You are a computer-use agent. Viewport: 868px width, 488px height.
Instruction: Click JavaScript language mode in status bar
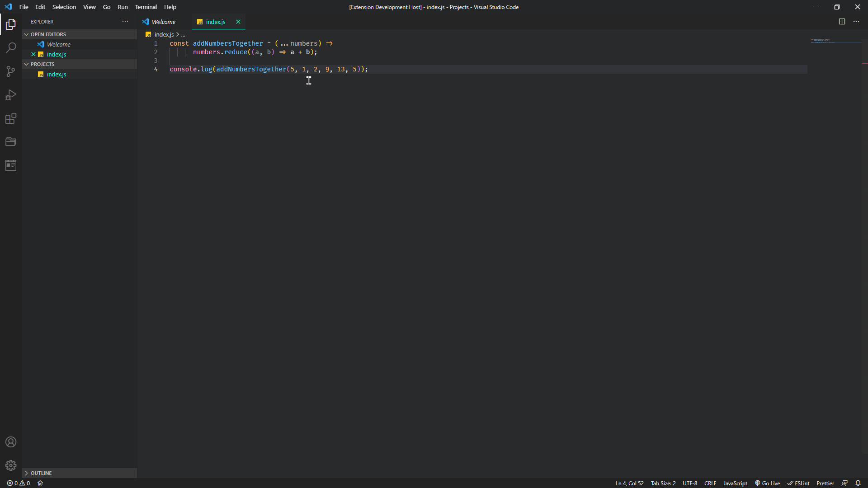point(735,483)
